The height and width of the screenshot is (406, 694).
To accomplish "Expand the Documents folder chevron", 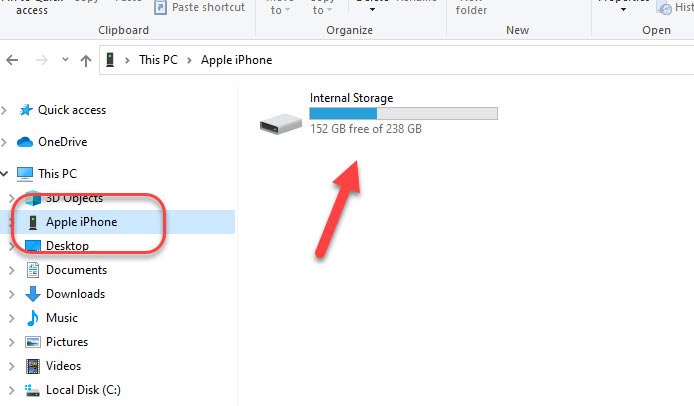I will (x=12, y=270).
